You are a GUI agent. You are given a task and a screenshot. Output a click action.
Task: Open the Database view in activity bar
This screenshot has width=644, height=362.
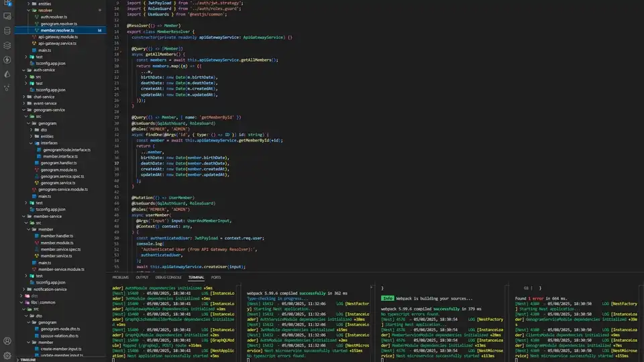[7, 31]
